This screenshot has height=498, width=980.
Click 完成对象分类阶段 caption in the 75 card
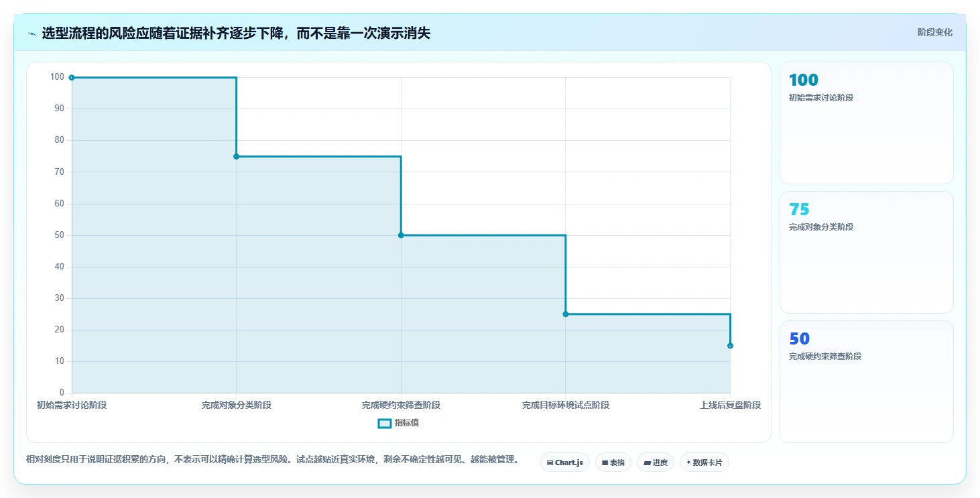coord(821,227)
